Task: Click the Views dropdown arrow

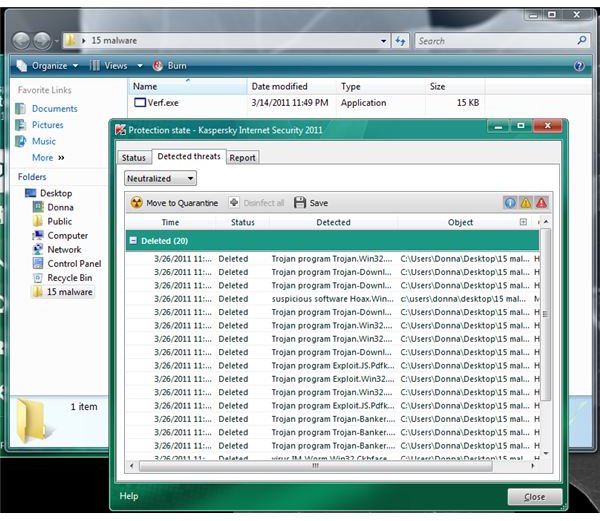Action: point(140,66)
